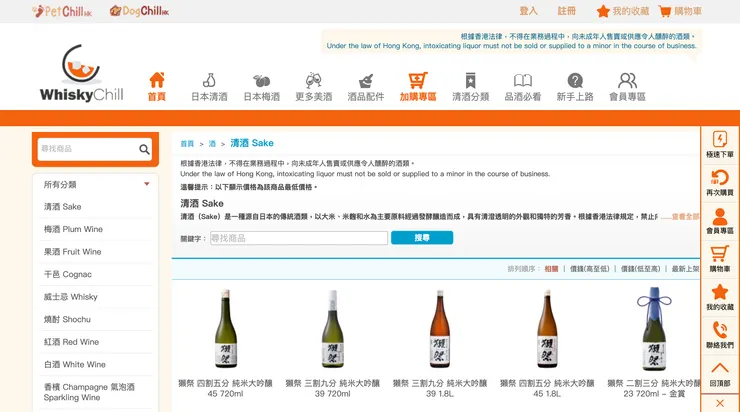740x412 pixels.
Task: Click 回頂部 back-to-top arrow
Action: [x=720, y=368]
